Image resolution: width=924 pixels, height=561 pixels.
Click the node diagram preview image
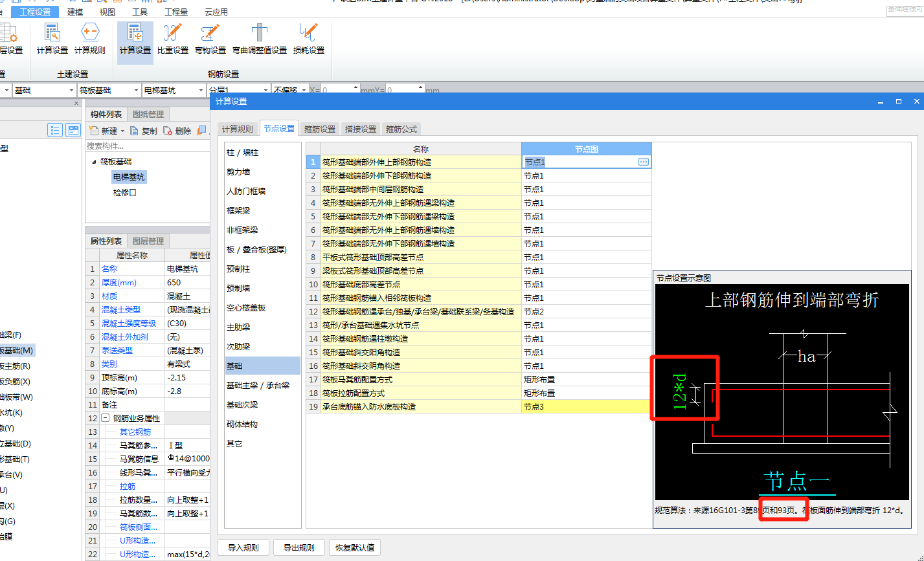coord(782,392)
